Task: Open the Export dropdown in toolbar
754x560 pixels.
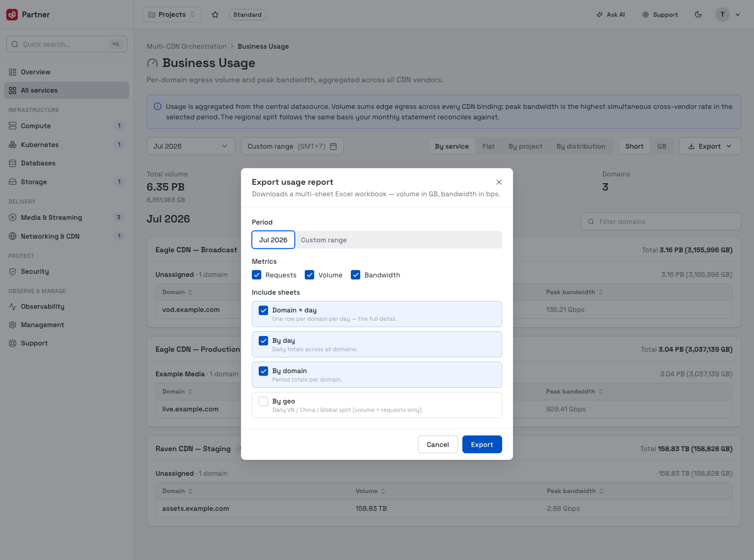Action: pos(710,147)
